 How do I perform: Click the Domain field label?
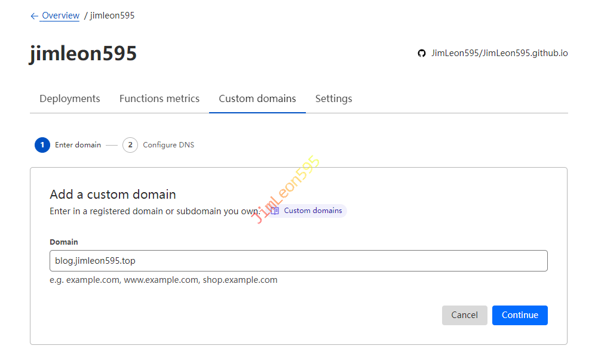[x=64, y=242]
